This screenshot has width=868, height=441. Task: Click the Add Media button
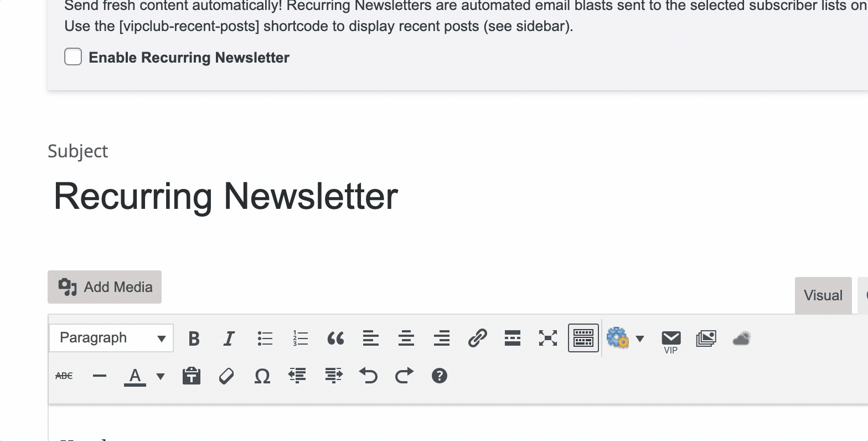[105, 287]
